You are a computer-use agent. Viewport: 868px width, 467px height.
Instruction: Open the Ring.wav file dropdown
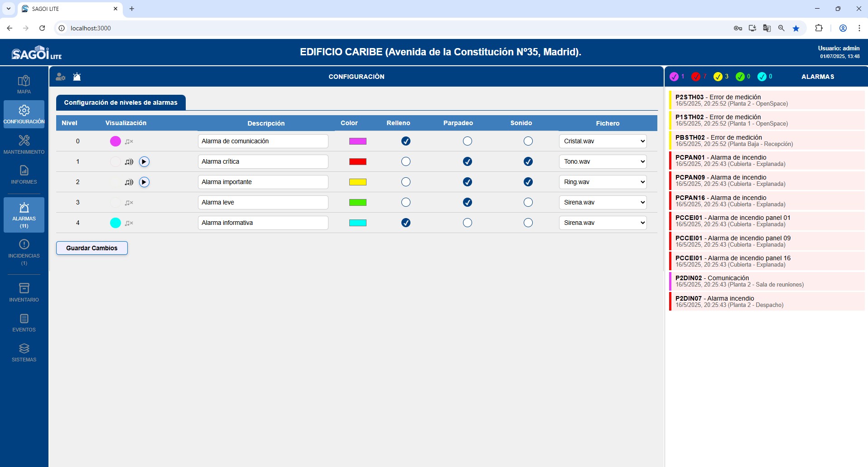pyautogui.click(x=603, y=182)
